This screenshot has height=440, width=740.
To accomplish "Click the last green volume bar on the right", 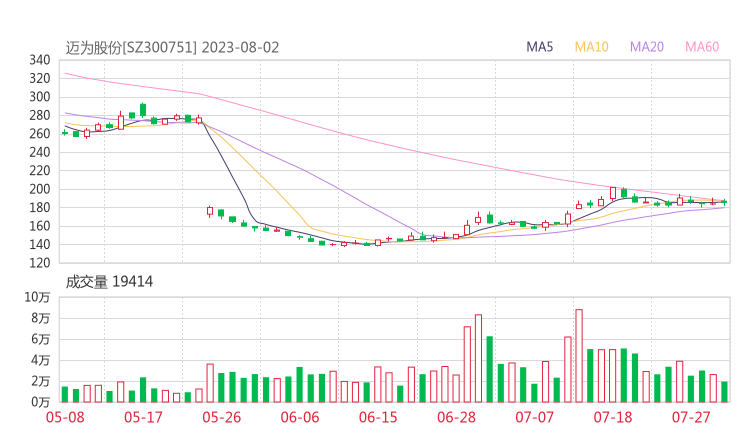I will click(724, 392).
